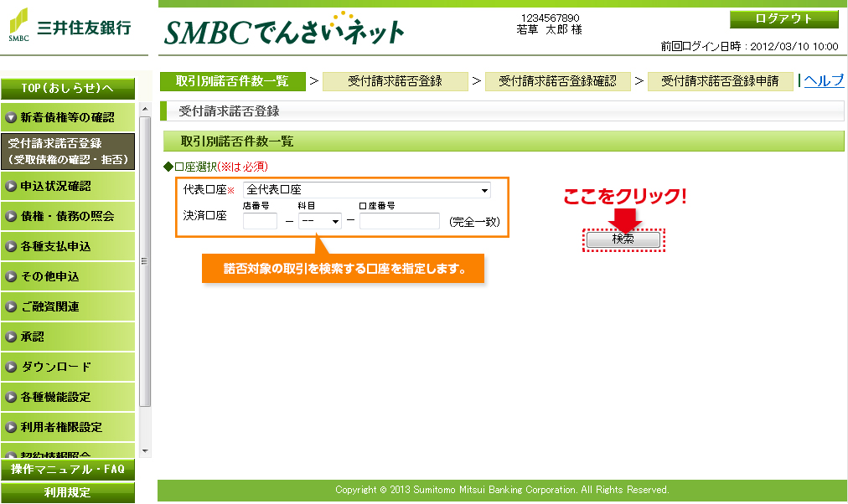Click the arrow icon beside ご融資関連
The image size is (848, 504).
point(11,306)
